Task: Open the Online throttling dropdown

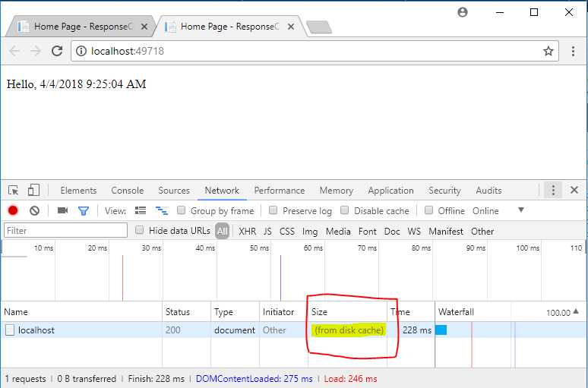Action: coord(499,210)
